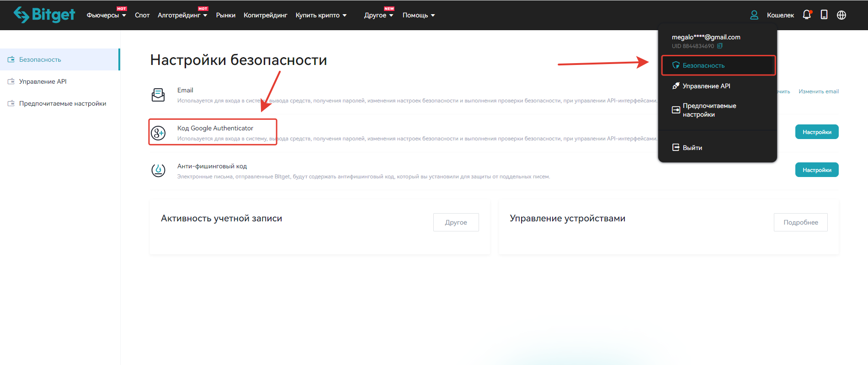Open the Рынки menu item
This screenshot has height=365, width=868.
click(x=226, y=15)
